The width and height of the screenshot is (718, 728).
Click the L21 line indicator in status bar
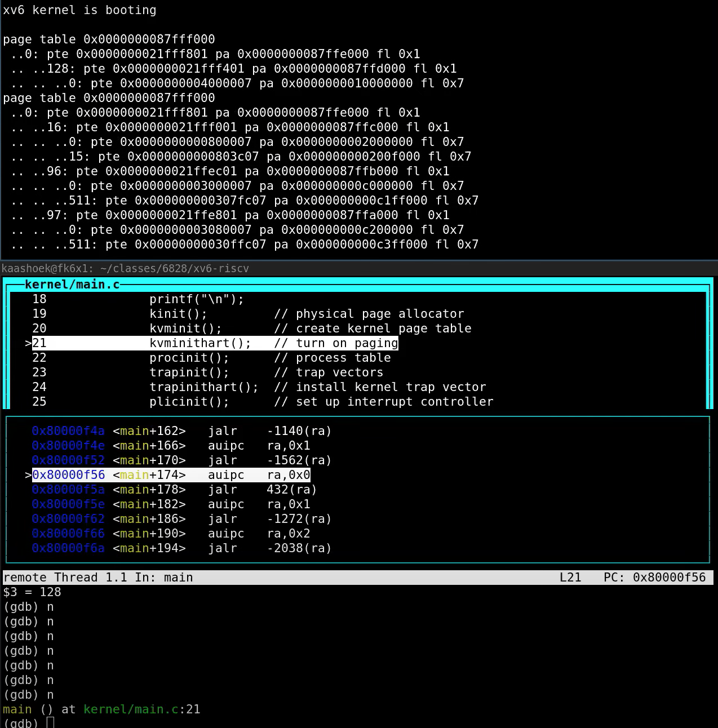pyautogui.click(x=570, y=578)
